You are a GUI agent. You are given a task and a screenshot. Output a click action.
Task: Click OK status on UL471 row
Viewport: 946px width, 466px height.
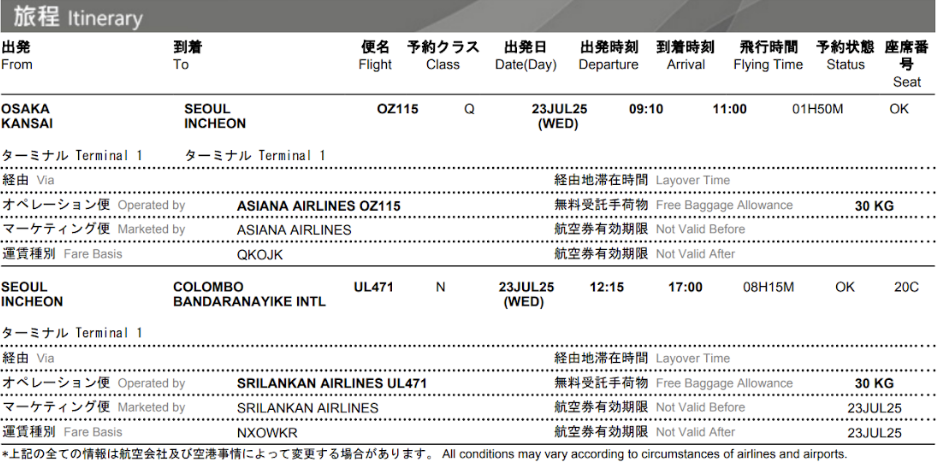(x=845, y=287)
